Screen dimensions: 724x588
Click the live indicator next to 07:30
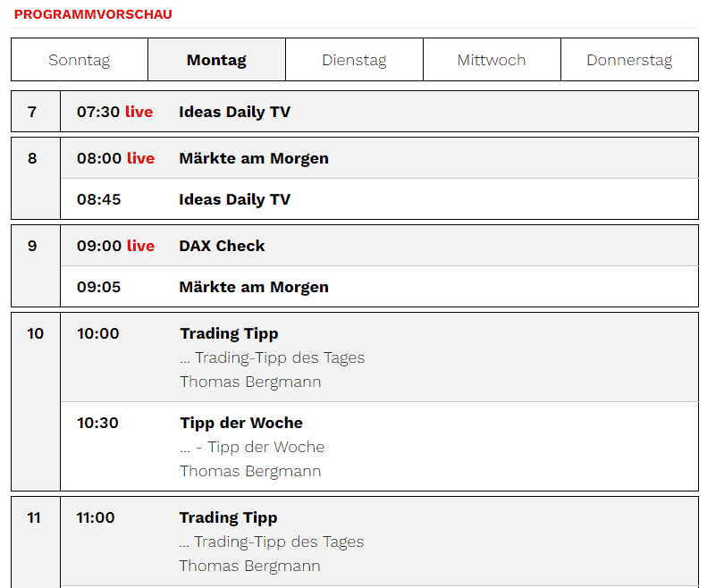tap(140, 112)
